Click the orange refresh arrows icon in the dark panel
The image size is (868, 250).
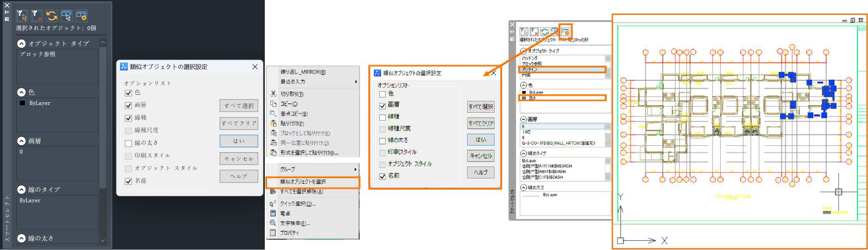(52, 16)
